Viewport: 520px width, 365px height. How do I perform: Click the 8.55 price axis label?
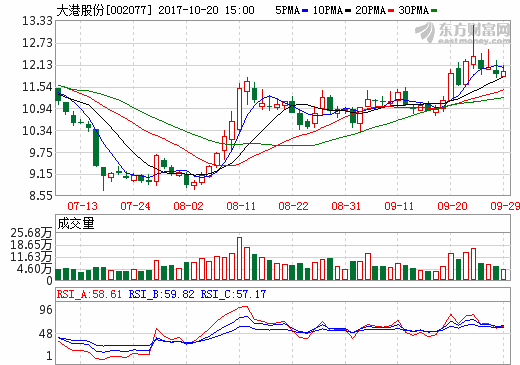[x=41, y=196]
